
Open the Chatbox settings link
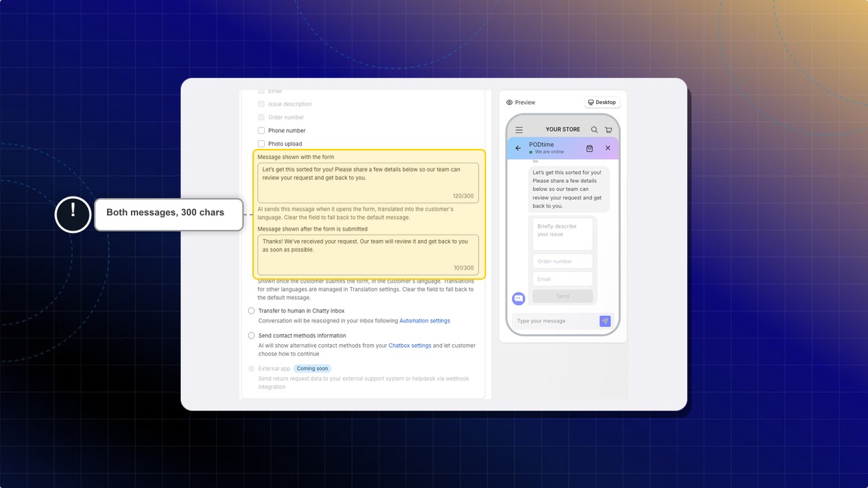410,346
